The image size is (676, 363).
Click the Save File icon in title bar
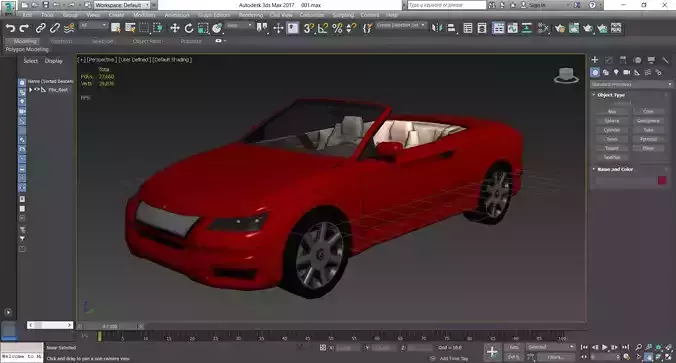45,5
